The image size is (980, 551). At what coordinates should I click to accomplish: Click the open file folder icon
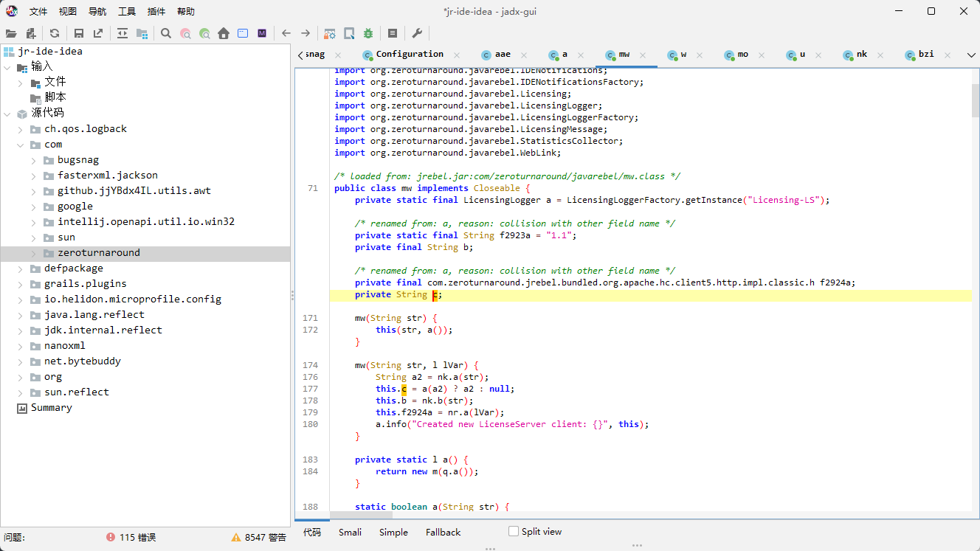(x=11, y=33)
